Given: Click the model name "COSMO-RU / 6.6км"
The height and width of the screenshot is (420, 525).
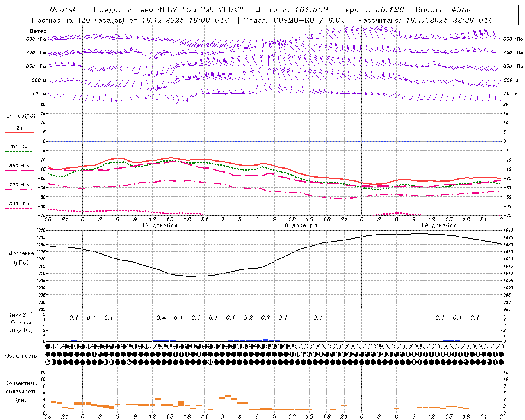Looking at the screenshot, I should pyautogui.click(x=311, y=20).
